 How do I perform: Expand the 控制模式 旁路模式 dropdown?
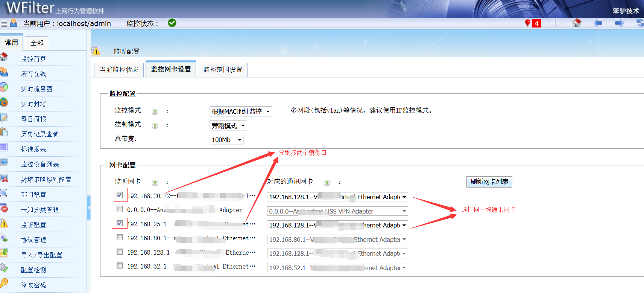click(x=228, y=126)
